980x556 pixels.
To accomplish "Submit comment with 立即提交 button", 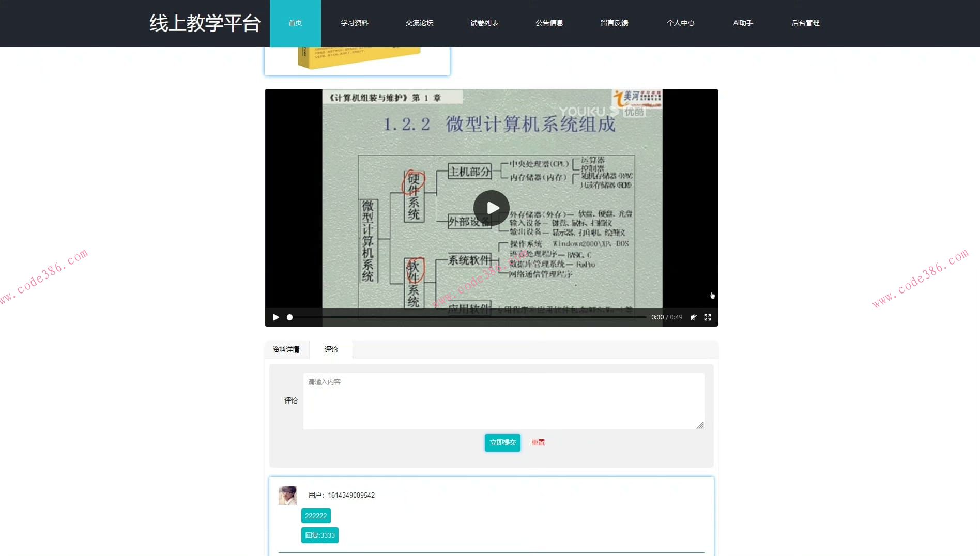I will [x=502, y=443].
